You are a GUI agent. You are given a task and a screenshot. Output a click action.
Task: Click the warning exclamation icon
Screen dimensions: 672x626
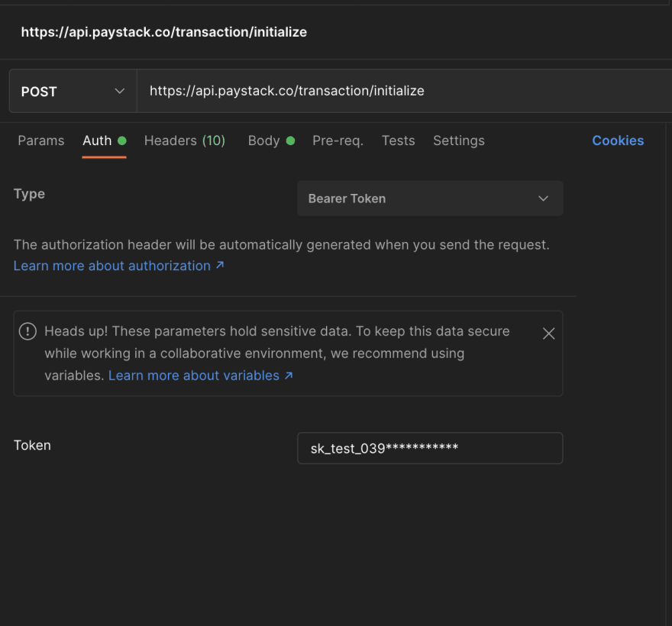tap(27, 331)
